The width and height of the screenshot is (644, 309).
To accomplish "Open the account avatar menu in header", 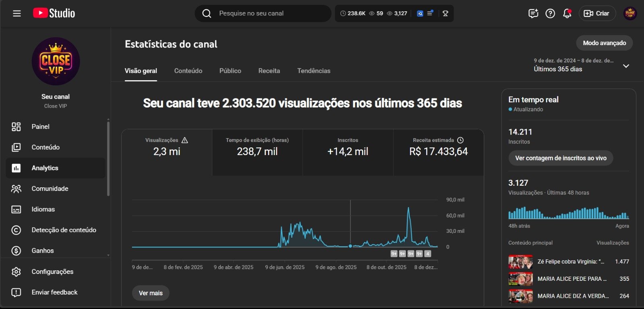I will [x=630, y=13].
